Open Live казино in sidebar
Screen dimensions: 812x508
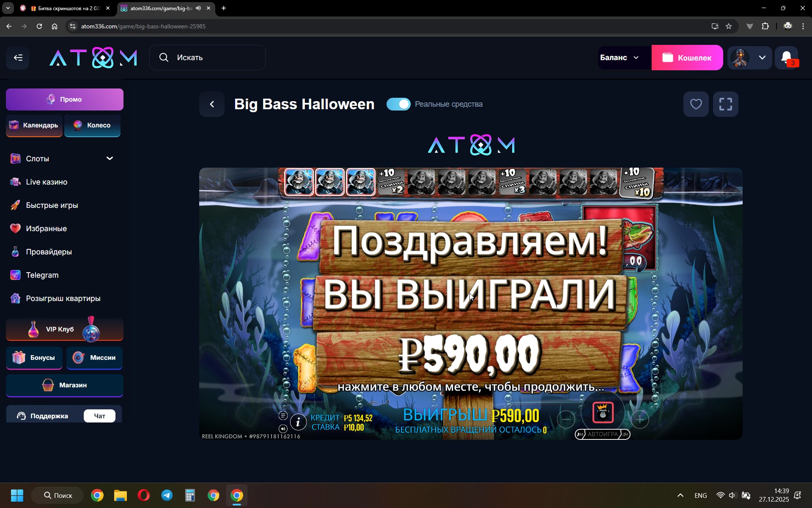pyautogui.click(x=47, y=182)
